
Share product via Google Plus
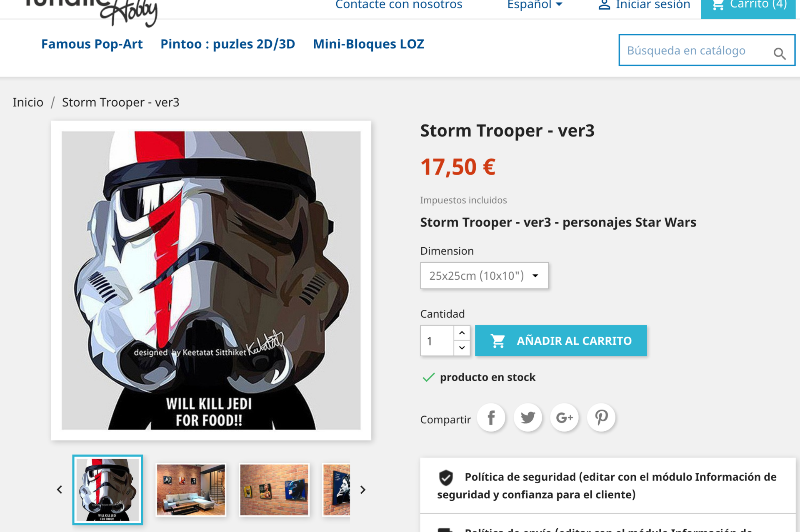click(x=565, y=418)
